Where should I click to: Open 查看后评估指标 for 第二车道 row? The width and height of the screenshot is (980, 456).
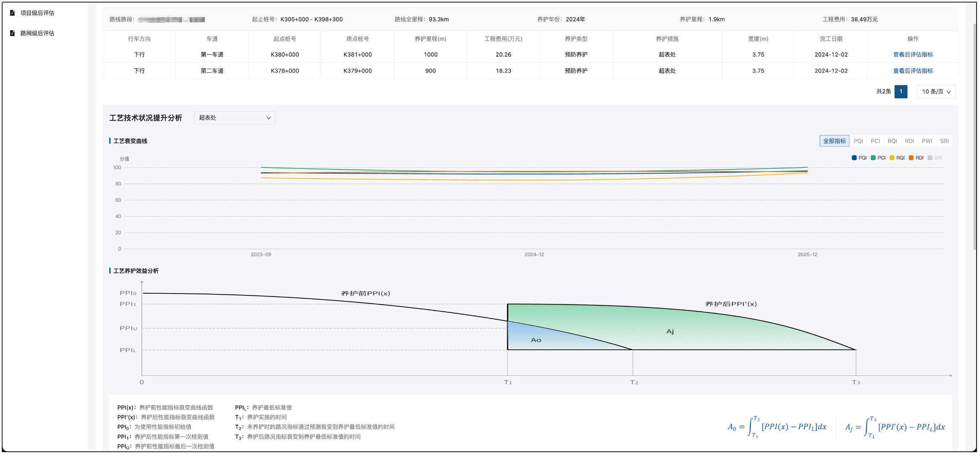[913, 71]
